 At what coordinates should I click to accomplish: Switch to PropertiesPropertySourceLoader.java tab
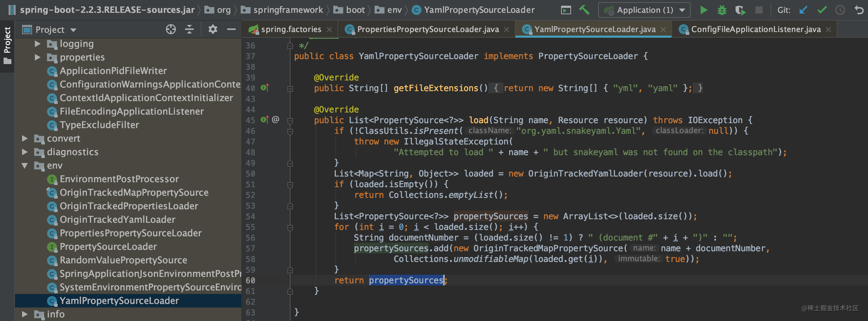point(427,29)
